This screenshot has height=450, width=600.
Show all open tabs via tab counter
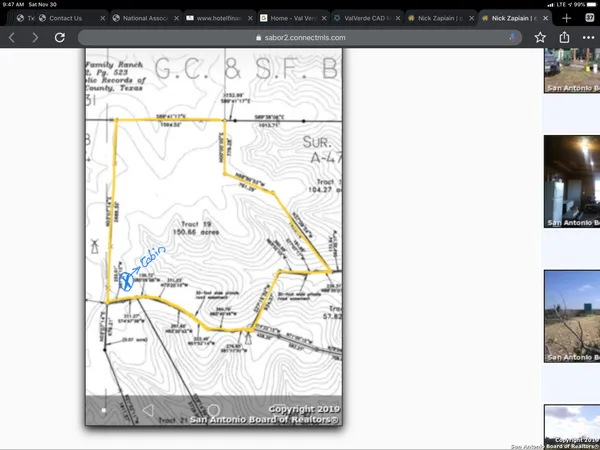(x=589, y=18)
